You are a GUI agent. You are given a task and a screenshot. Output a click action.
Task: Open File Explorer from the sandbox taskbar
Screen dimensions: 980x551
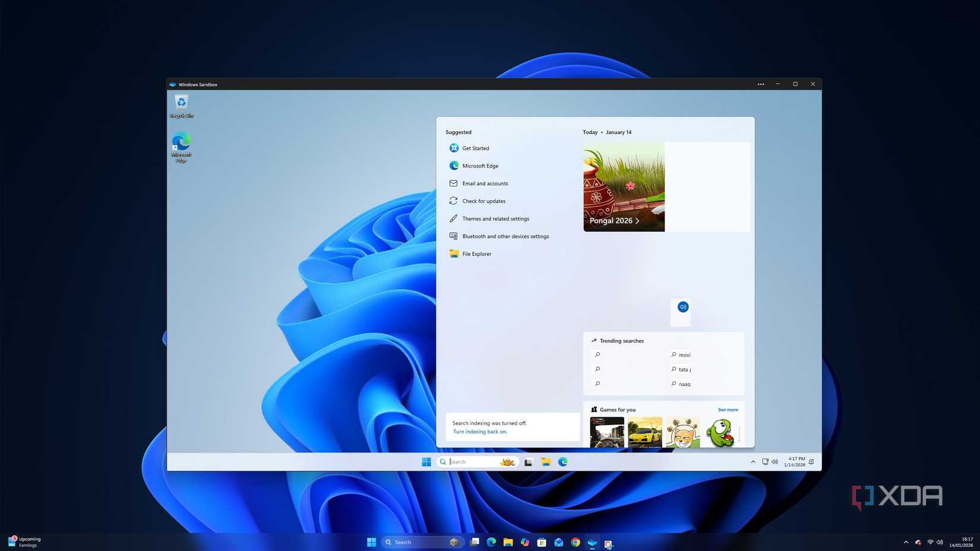coord(545,461)
